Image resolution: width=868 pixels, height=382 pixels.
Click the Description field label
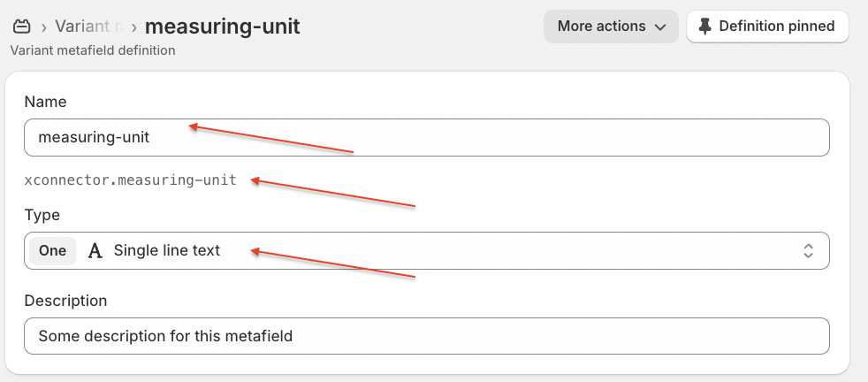(x=65, y=301)
